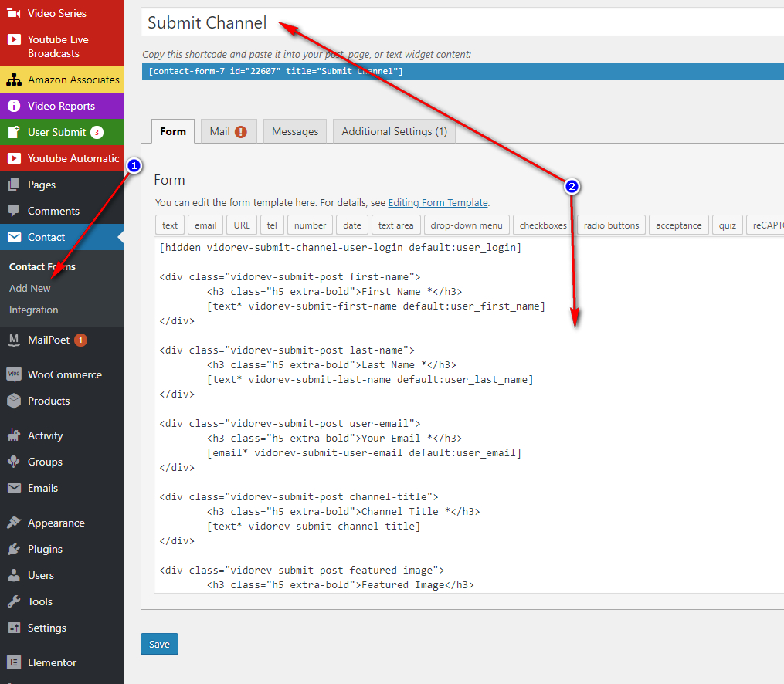Select the contact-form-7 shortcode field
The height and width of the screenshot is (684, 784).
coord(462,71)
